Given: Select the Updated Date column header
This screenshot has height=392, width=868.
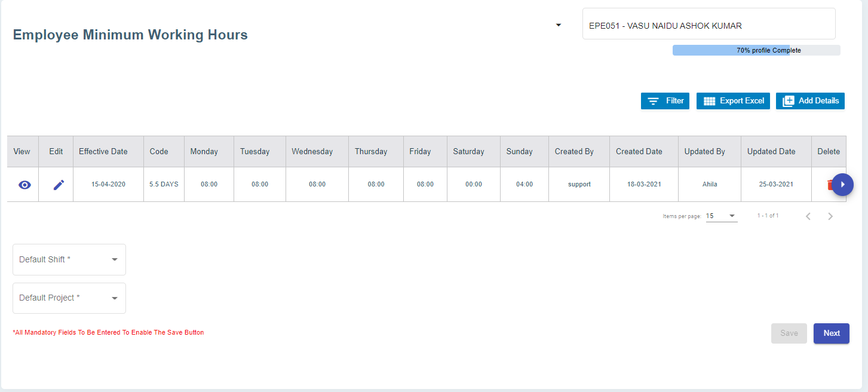Looking at the screenshot, I should pyautogui.click(x=771, y=152).
